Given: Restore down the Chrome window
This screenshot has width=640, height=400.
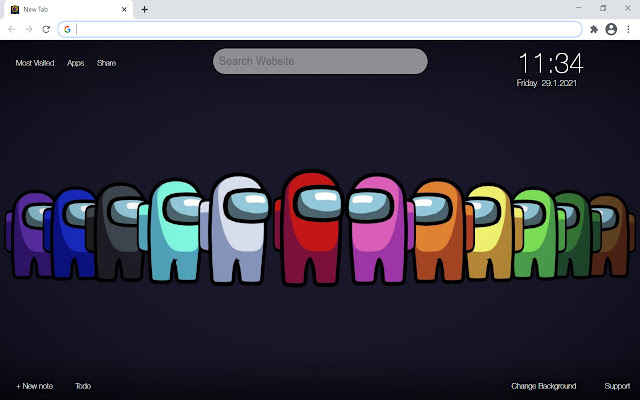Looking at the screenshot, I should 603,8.
